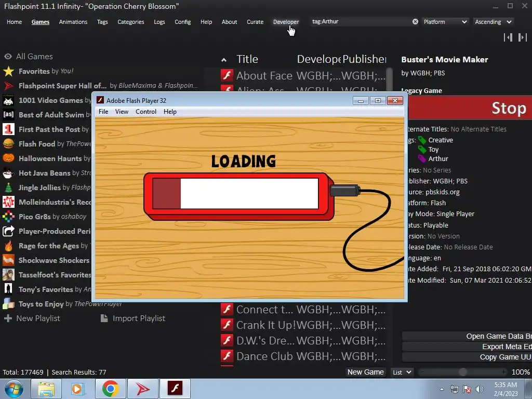Click the red Stop button
532x399 pixels.
point(470,108)
